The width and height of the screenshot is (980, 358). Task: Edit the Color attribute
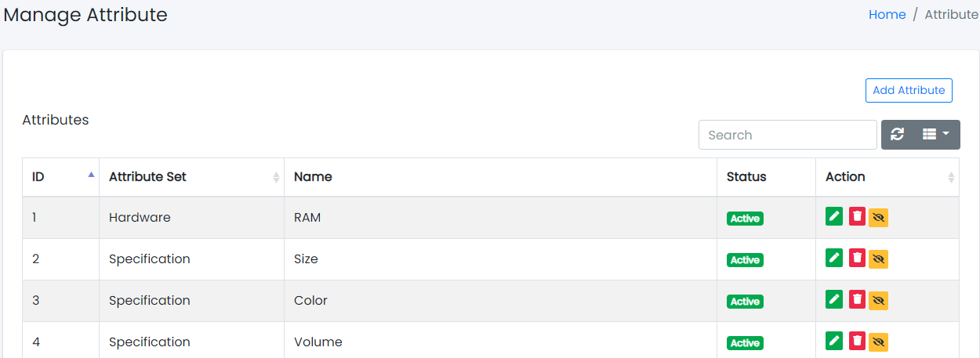tap(834, 298)
